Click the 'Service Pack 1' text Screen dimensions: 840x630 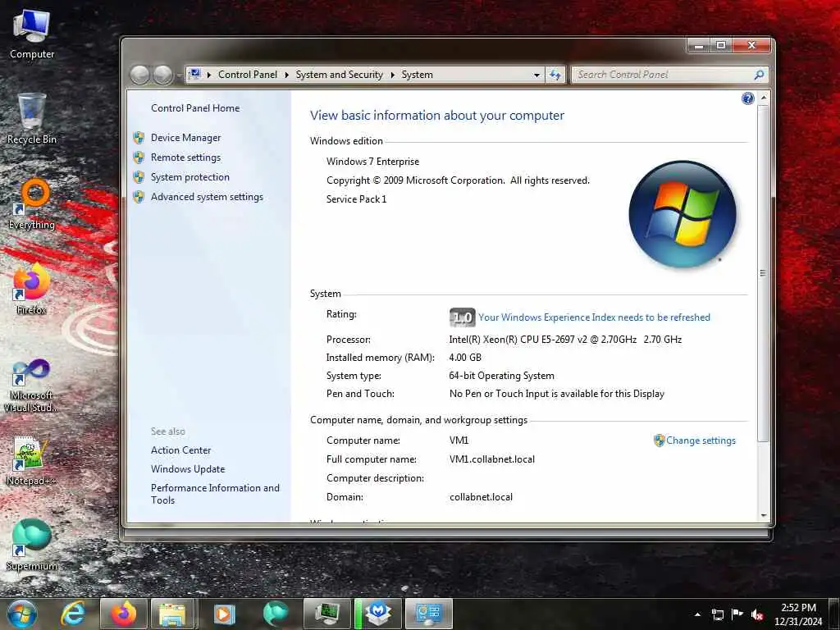pos(356,199)
